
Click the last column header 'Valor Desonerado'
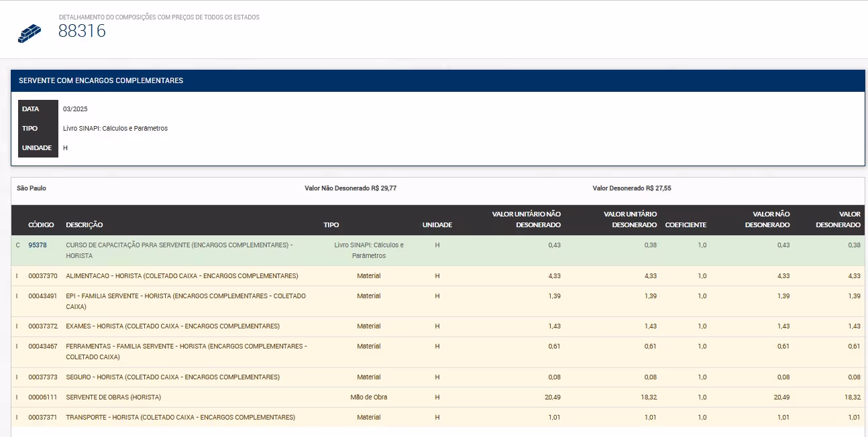839,219
